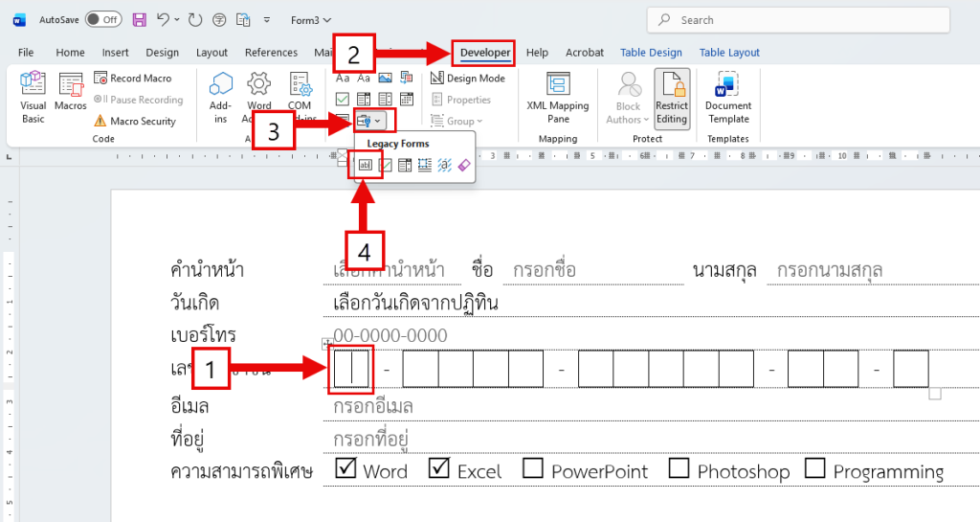Switch to the Design tab
Image resolution: width=980 pixels, height=522 pixels.
[162, 53]
